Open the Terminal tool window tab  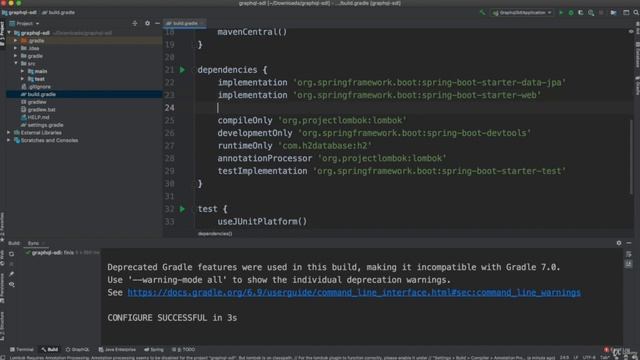pyautogui.click(x=22, y=350)
